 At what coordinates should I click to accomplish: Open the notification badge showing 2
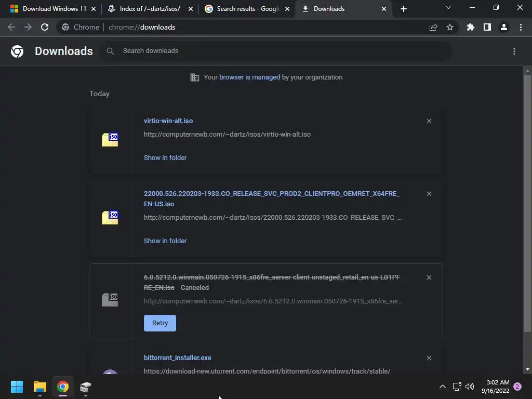tap(517, 387)
